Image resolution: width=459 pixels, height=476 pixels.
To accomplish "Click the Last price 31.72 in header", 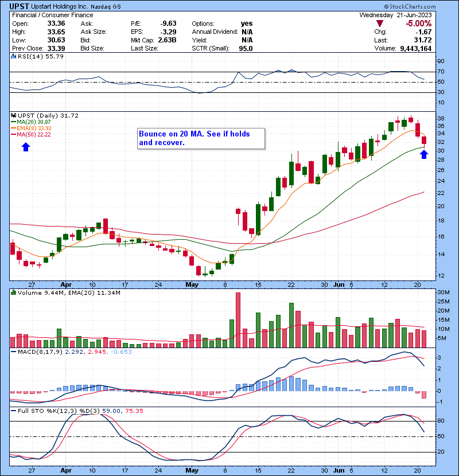I will 422,40.
